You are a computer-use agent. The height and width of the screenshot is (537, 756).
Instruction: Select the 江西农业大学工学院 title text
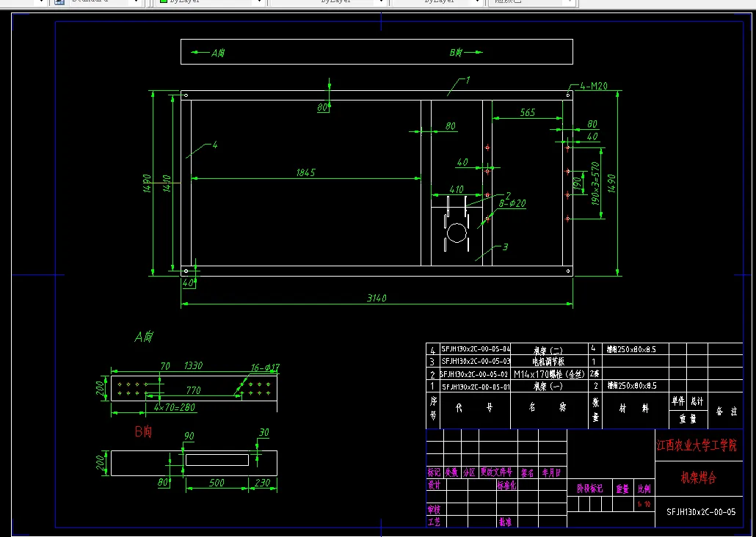point(697,445)
